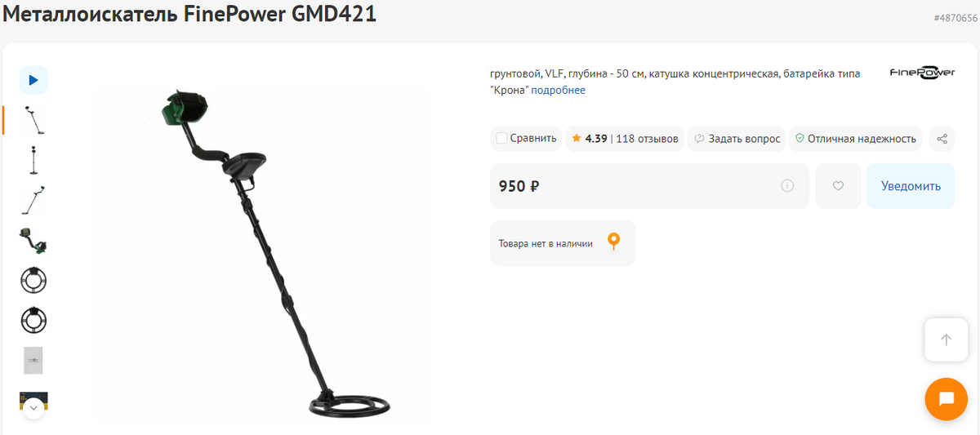980x435 pixels.
Task: Play the product video thumbnail
Action: pos(33,80)
